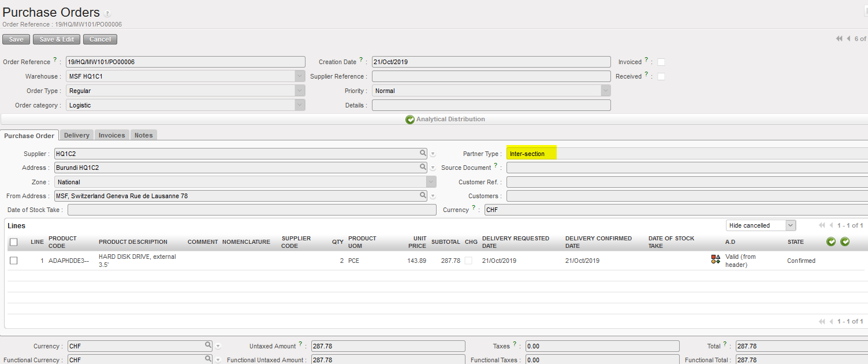Click the Address field search magnifier icon
The image size is (868, 364).
tap(423, 168)
